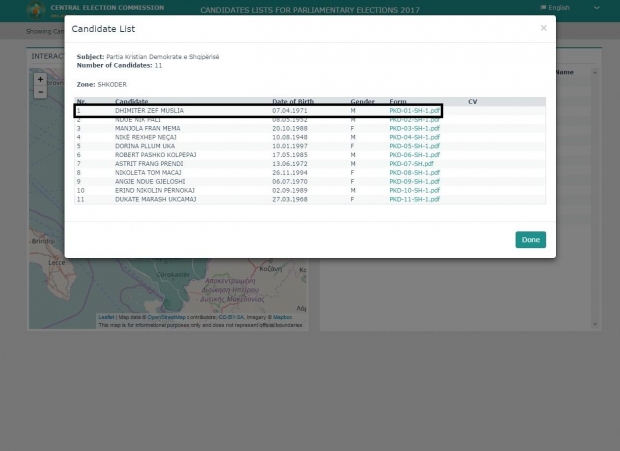
Task: Open PKD-07-SH.pdf form link
Action: (x=411, y=164)
